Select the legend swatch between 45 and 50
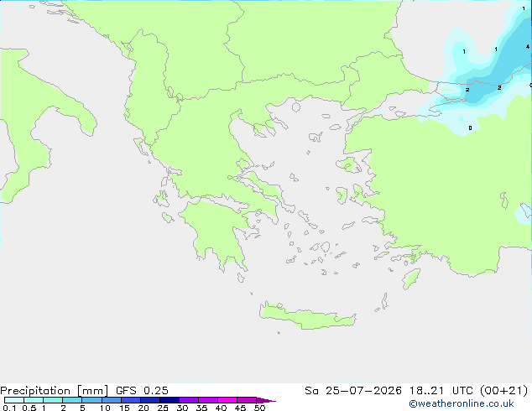 [x=247, y=400]
